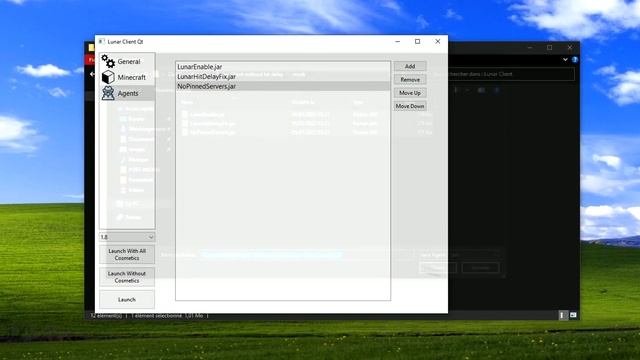Click the Move Up button
Screen dimensions: 640x360
(410, 93)
